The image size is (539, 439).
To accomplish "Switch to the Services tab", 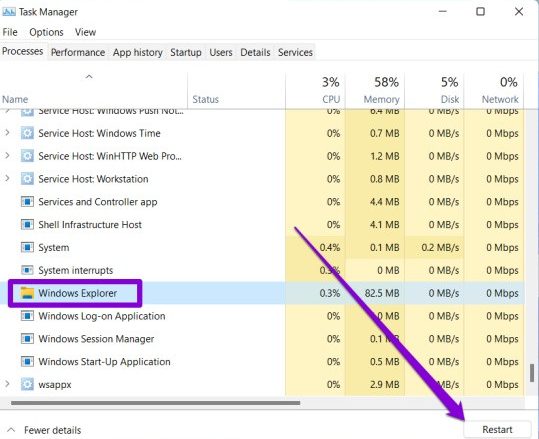I will tap(295, 52).
